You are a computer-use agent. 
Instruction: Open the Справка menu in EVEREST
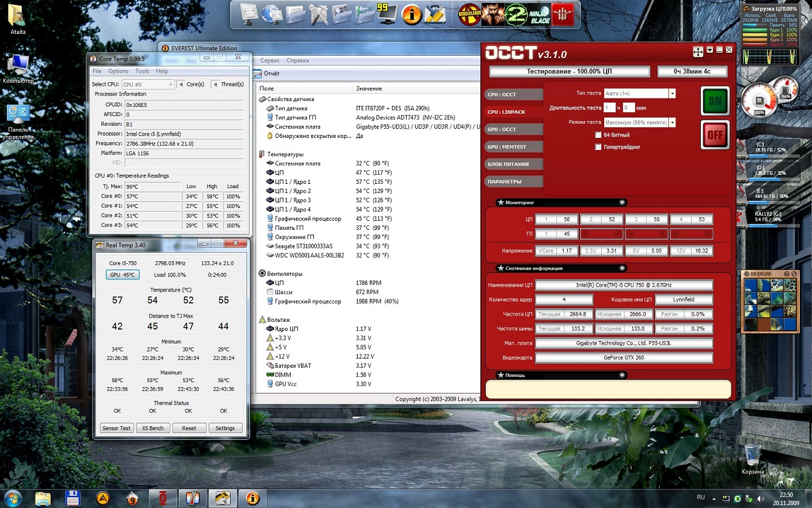[x=298, y=60]
